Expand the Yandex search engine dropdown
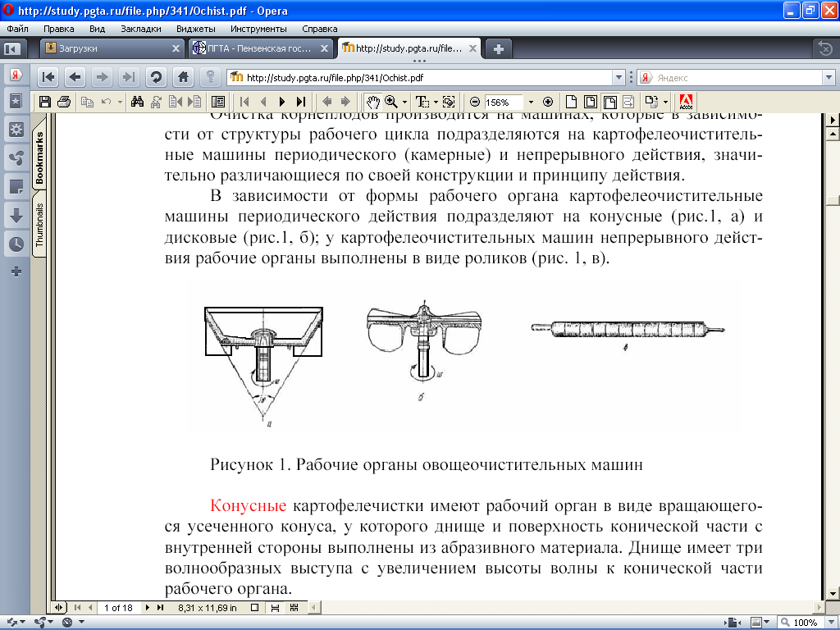This screenshot has height=630, width=840. pyautogui.click(x=828, y=77)
